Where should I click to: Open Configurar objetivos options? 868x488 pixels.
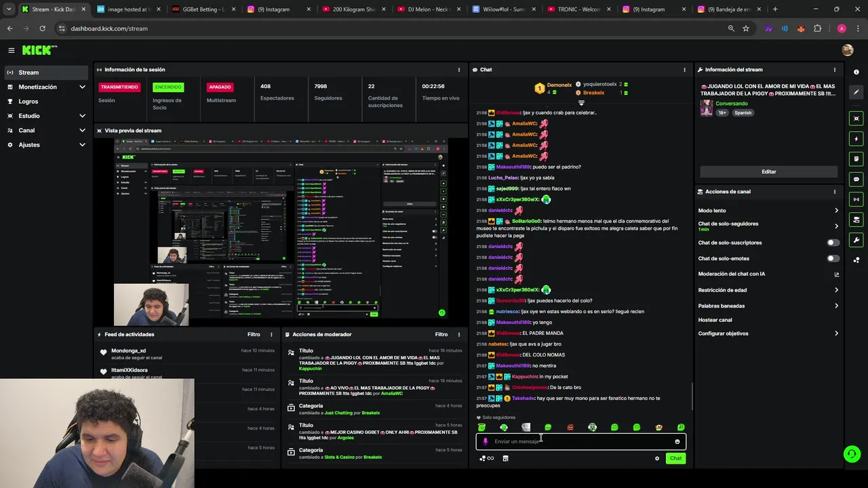tap(768, 333)
